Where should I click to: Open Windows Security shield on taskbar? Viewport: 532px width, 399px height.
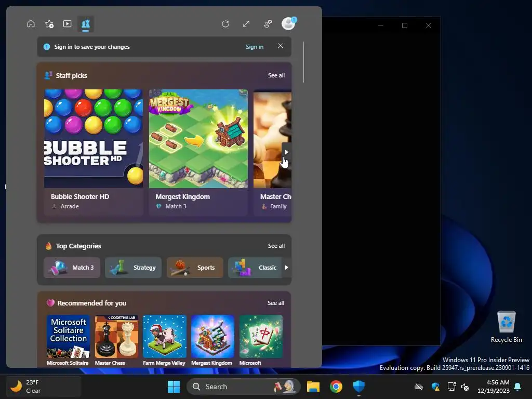(358, 387)
